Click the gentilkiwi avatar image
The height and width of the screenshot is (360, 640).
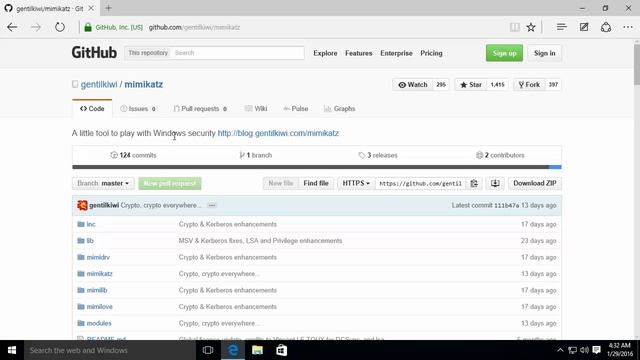coord(82,205)
